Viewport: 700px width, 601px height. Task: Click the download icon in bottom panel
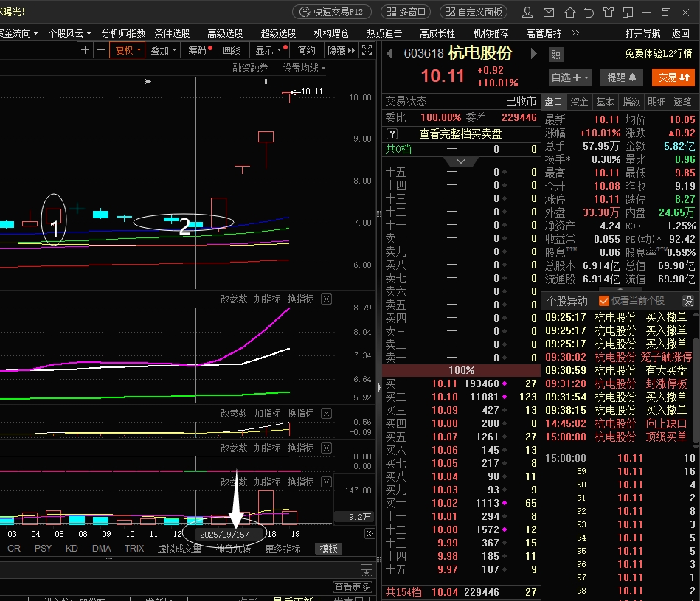pos(367,569)
